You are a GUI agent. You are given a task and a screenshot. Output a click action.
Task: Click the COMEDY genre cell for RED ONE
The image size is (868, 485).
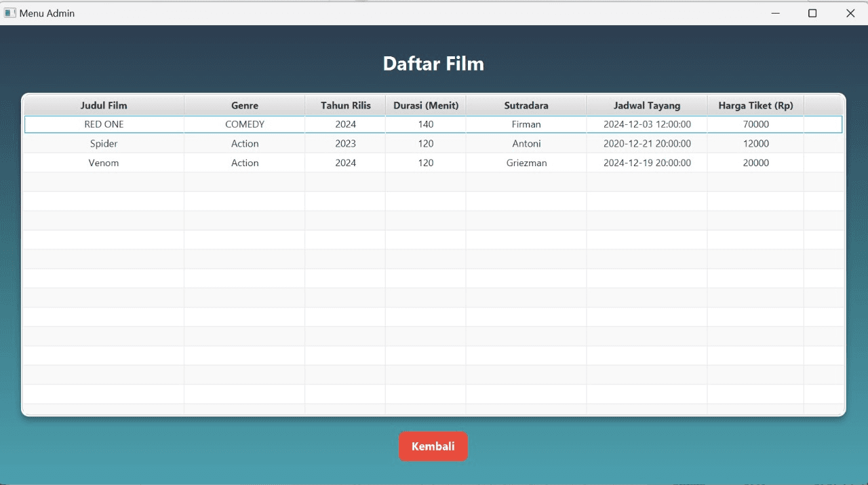pos(244,124)
